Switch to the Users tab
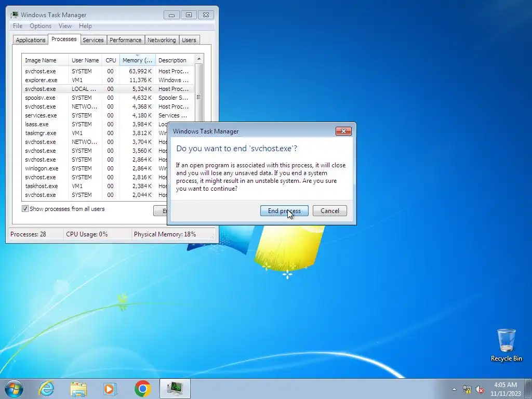This screenshot has height=399, width=532. (x=189, y=40)
